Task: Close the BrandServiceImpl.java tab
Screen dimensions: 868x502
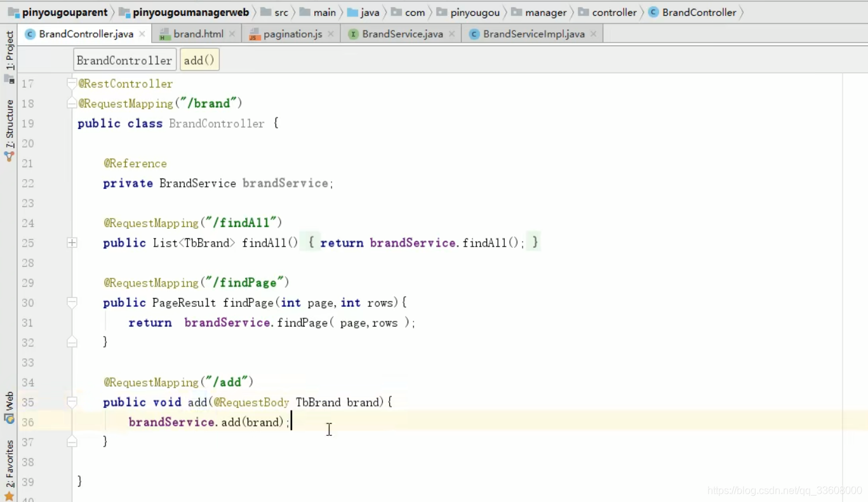Action: [593, 34]
